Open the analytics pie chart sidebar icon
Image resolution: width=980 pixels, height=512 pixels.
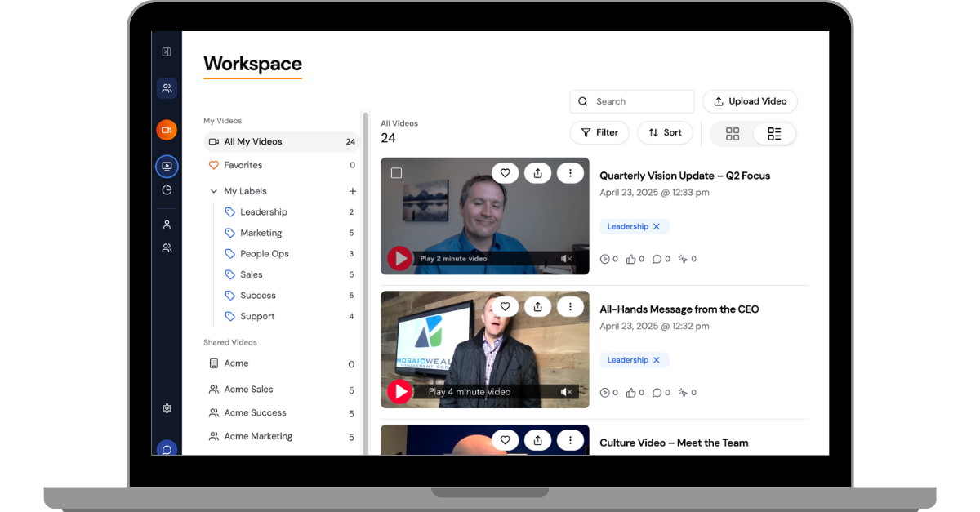(167, 189)
